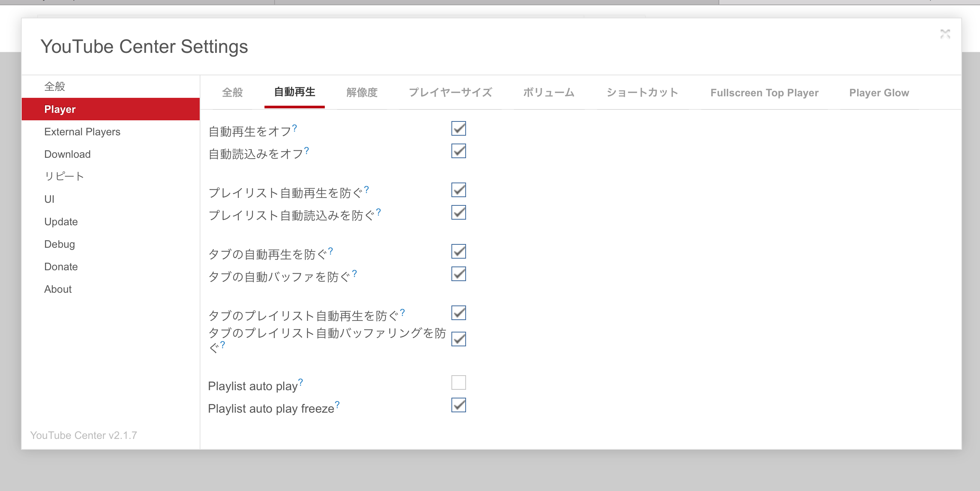Toggle タブのプレイリスト自動バッファリングを防ぐ checkbox

pyautogui.click(x=459, y=339)
